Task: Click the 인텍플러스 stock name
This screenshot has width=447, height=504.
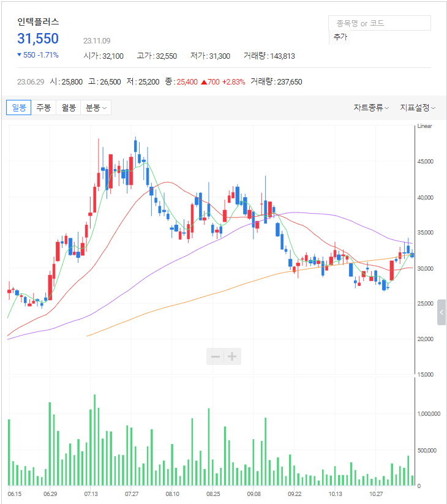Action: [38, 21]
